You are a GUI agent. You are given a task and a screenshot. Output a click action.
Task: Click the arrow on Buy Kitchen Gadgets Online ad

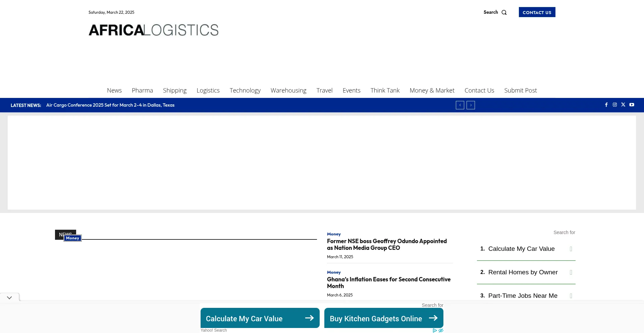click(434, 318)
